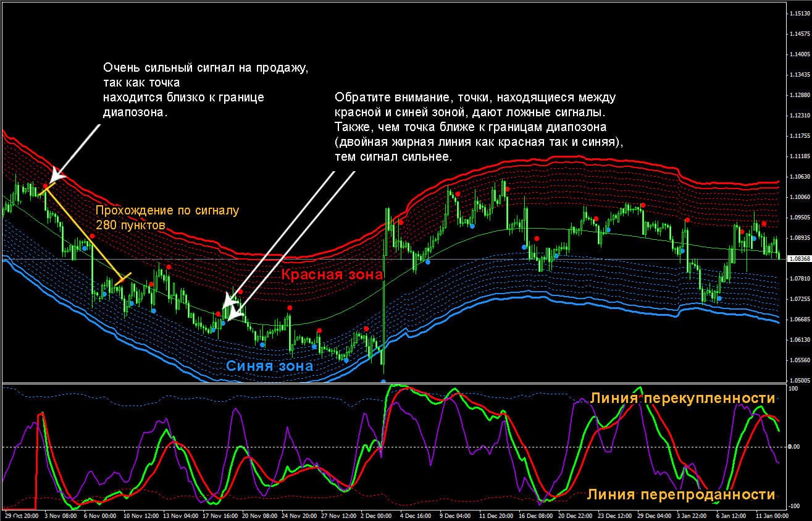
Task: Select the 6 Nov 00:00 time label
Action: [x=100, y=515]
